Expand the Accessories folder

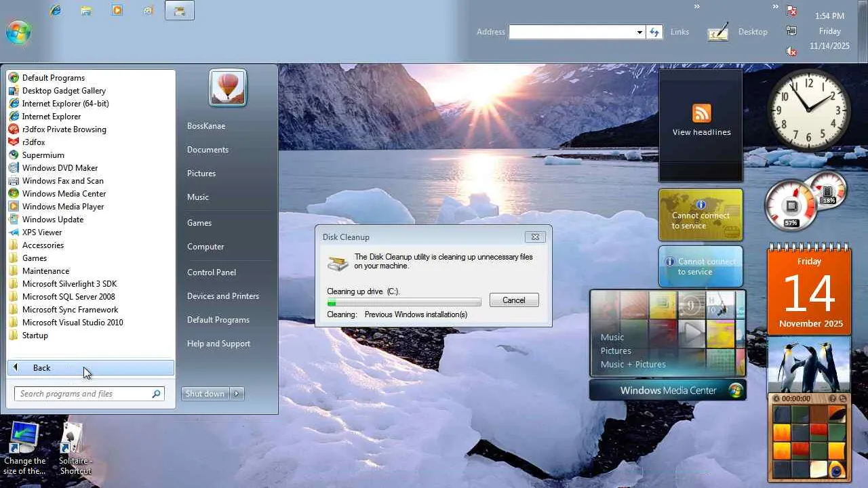pyautogui.click(x=43, y=245)
